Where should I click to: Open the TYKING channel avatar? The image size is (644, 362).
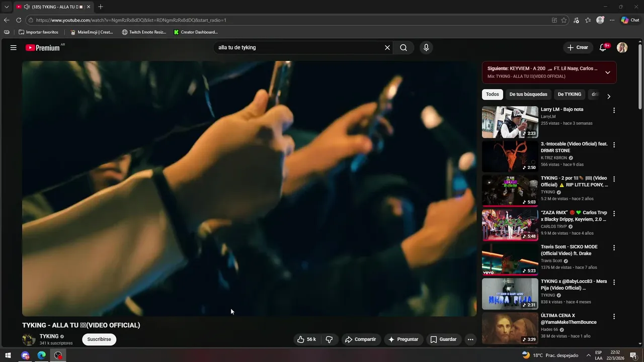[x=29, y=339]
